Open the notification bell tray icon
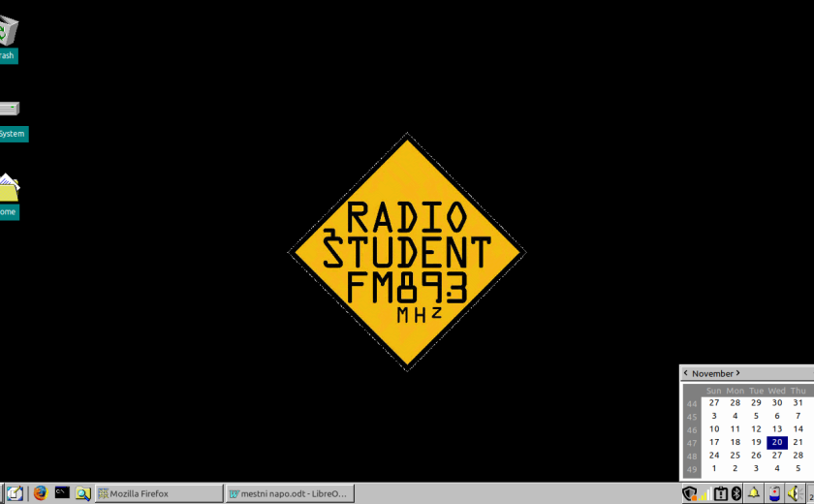 (x=753, y=493)
